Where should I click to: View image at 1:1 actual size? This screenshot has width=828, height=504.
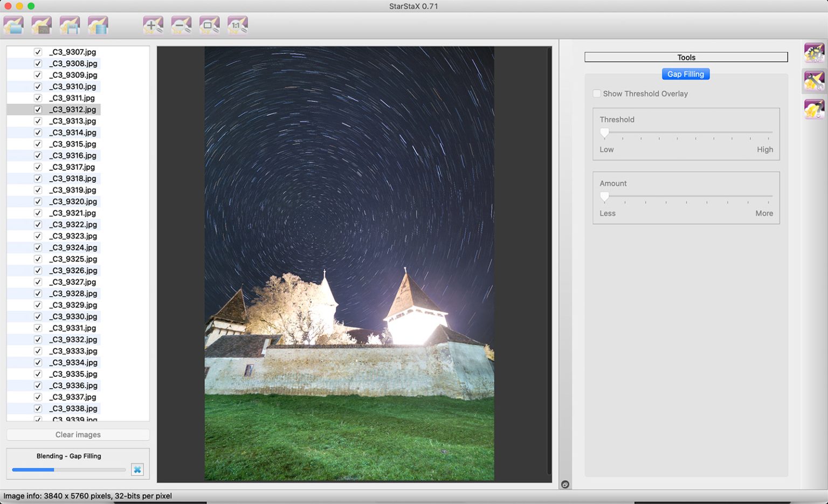coord(237,25)
